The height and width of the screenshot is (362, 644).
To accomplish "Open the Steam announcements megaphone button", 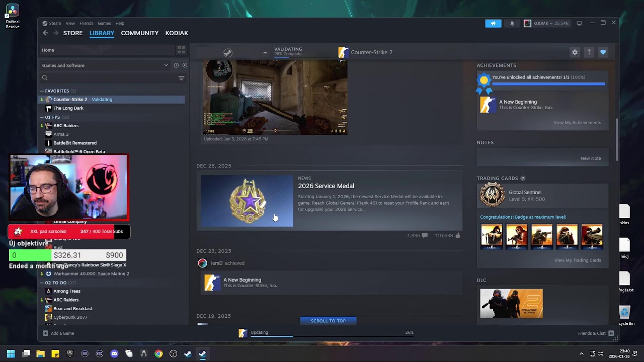I will pyautogui.click(x=493, y=23).
